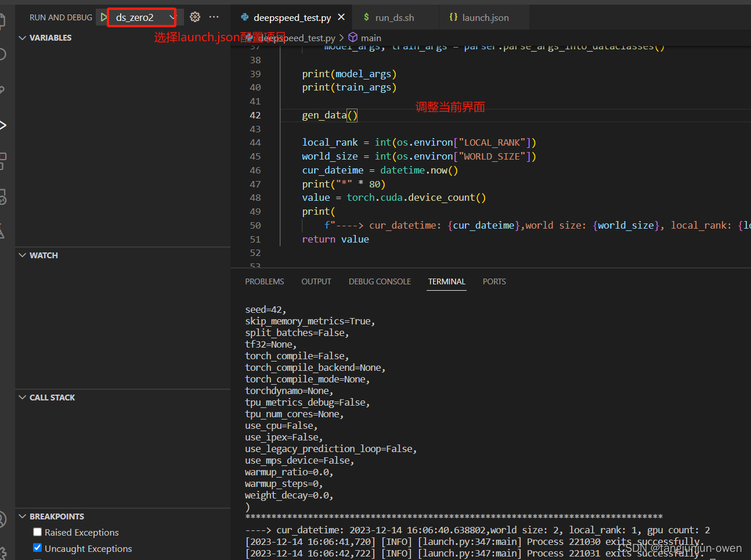
Task: Open the Search activity bar icon
Action: tap(3, 55)
